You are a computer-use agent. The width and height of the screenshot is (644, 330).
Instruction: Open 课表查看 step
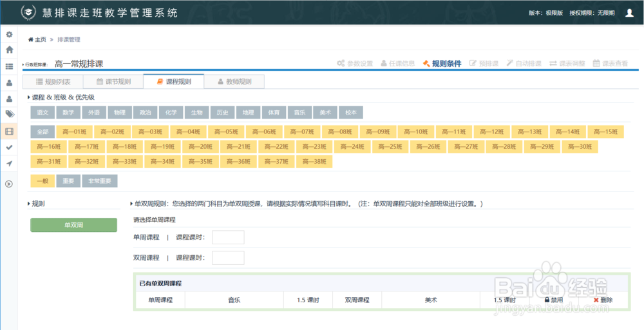(611, 63)
